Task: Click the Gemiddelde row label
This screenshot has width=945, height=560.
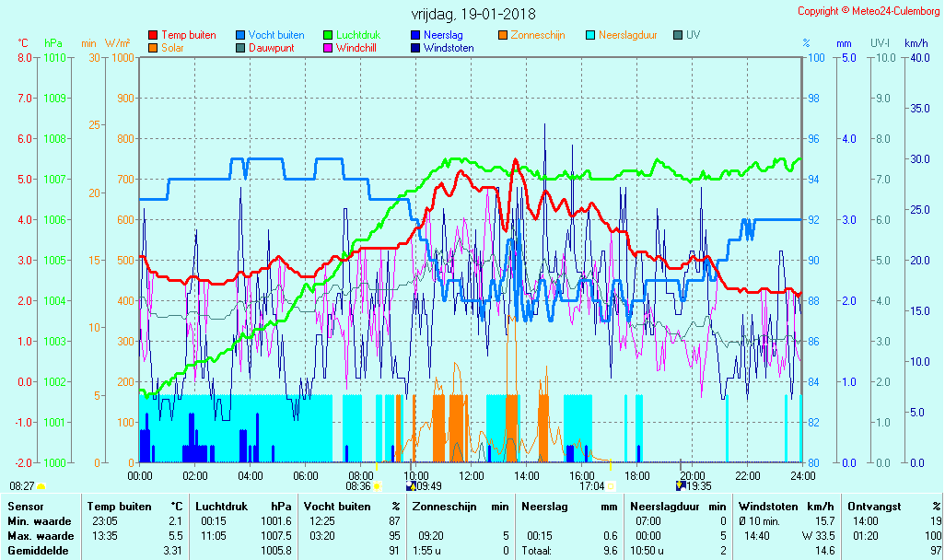Action: (37, 551)
